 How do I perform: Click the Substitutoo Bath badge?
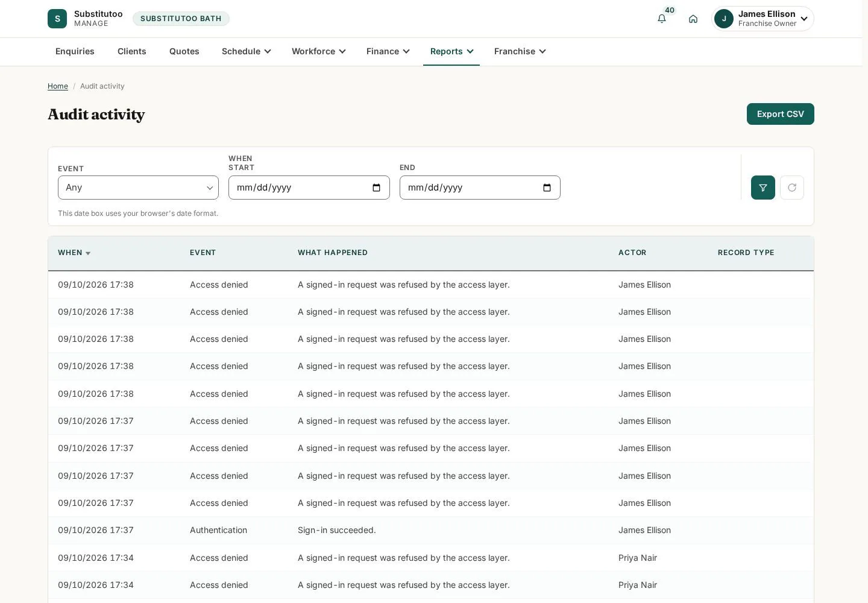181,19
